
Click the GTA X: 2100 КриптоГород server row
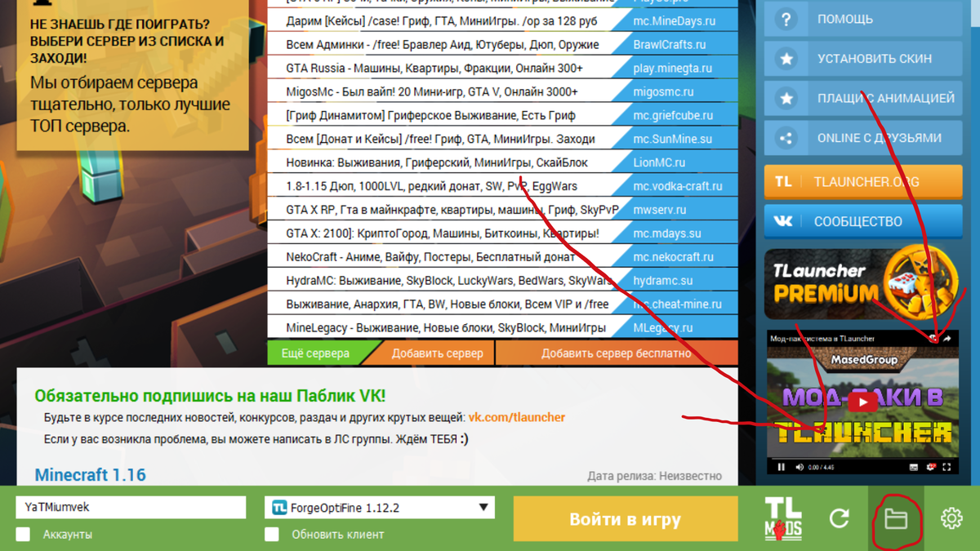[x=443, y=233]
